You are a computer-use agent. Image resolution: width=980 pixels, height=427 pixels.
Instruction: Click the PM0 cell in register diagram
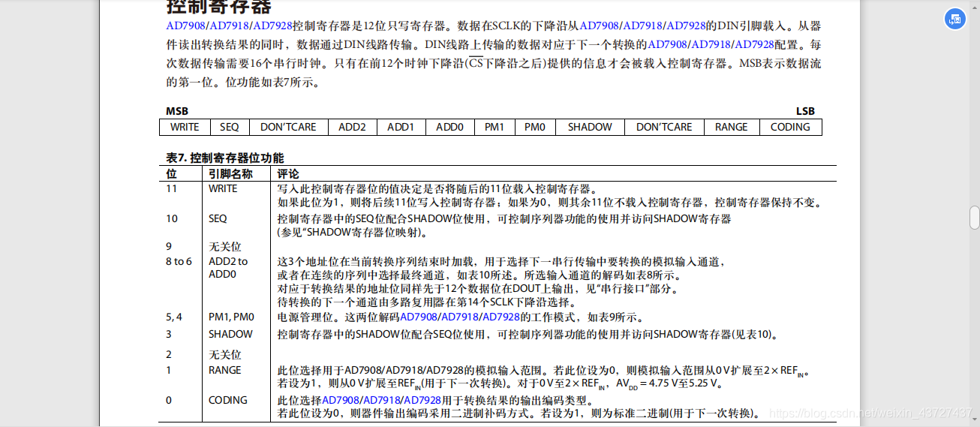[535, 127]
